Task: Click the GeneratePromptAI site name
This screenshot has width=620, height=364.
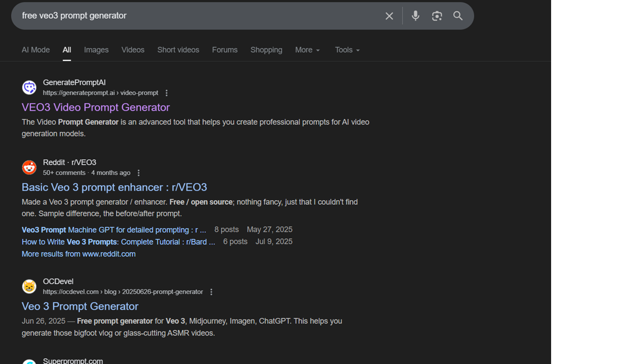Action: click(x=74, y=83)
